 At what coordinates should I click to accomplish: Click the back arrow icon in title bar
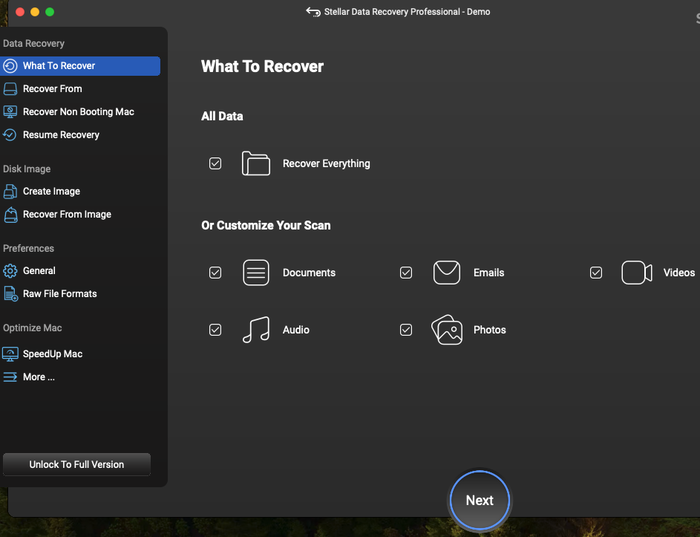313,12
